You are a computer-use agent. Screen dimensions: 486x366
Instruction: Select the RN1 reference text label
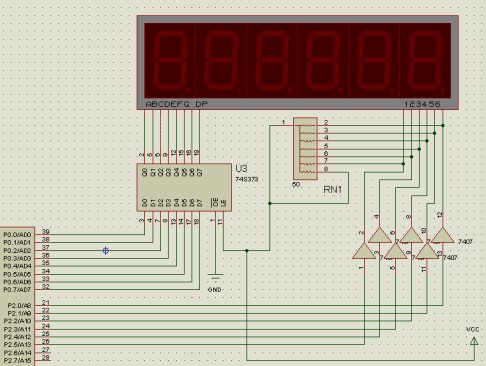(332, 190)
